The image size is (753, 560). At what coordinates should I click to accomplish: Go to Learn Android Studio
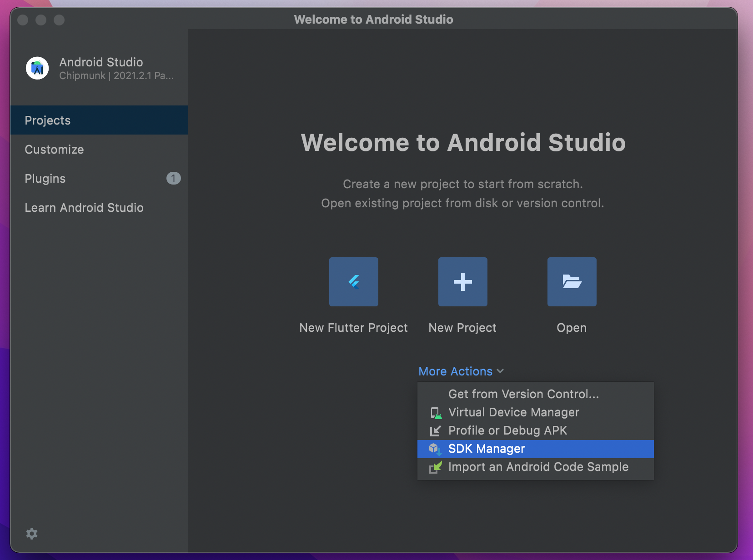point(99,207)
